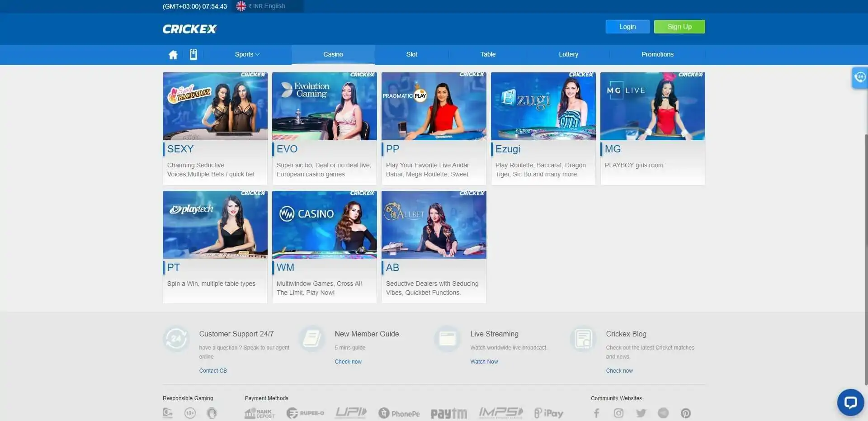The width and height of the screenshot is (868, 421).
Task: Open the Pinterest community icon
Action: coord(685,413)
